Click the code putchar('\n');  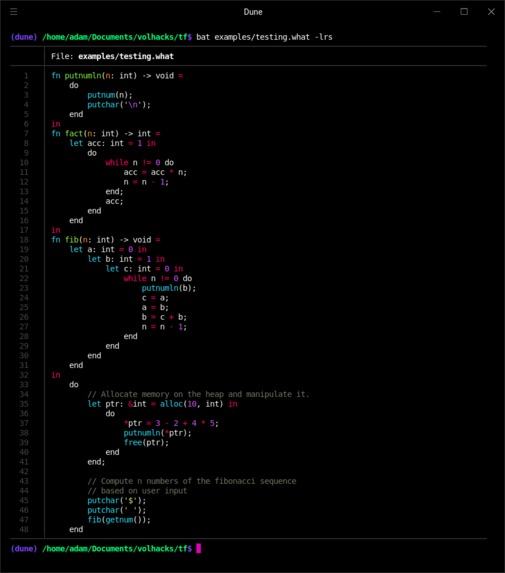(119, 105)
